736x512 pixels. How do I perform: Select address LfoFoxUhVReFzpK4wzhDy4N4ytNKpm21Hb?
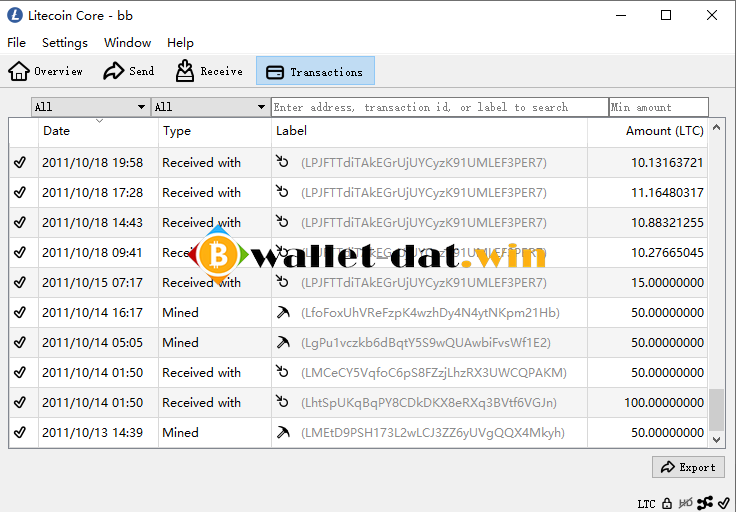point(430,313)
